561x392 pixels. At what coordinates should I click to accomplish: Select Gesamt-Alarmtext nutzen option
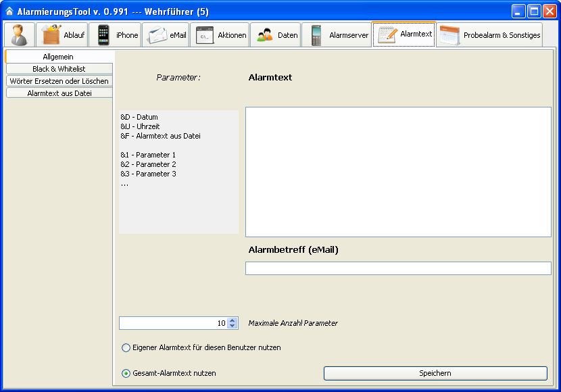(126, 373)
